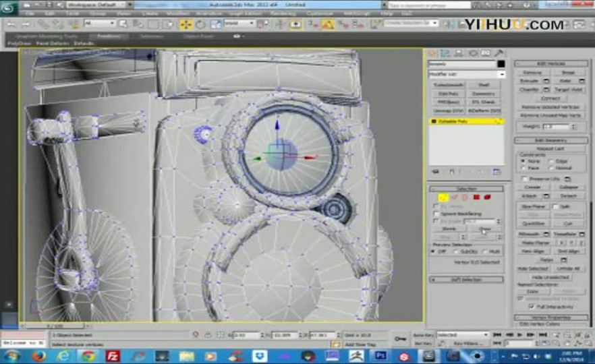
Task: Open the Windows Start menu
Action: click(x=12, y=357)
